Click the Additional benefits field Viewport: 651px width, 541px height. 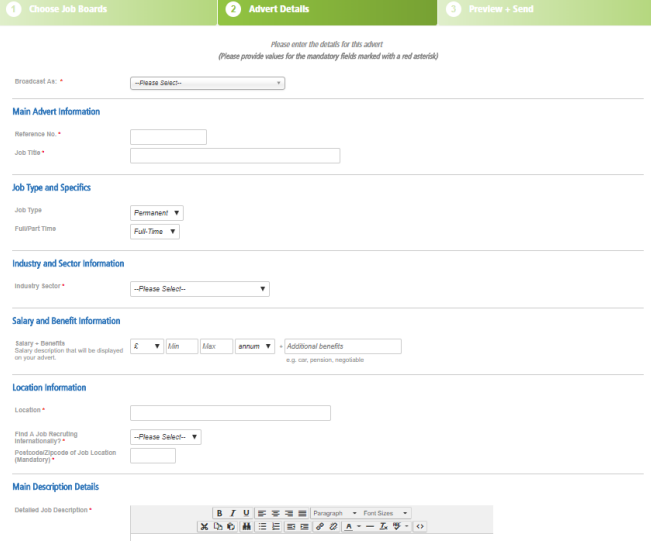[x=343, y=346]
